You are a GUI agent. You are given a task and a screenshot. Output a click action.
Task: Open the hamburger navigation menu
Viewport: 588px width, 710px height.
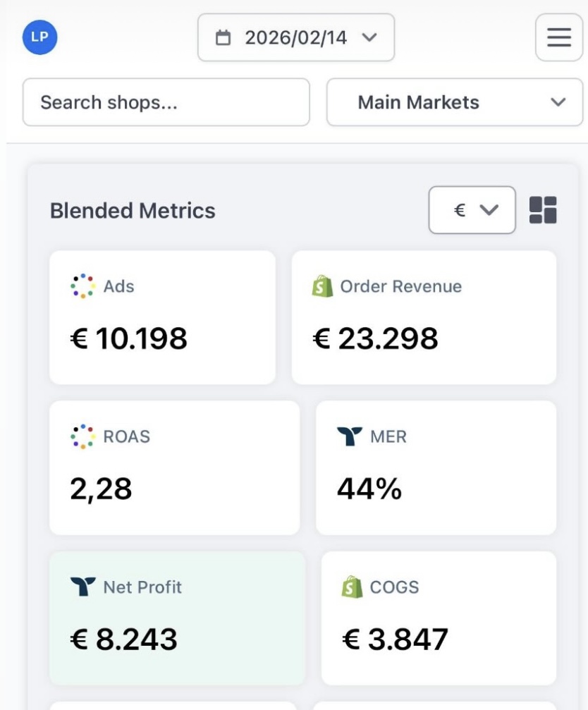[558, 37]
